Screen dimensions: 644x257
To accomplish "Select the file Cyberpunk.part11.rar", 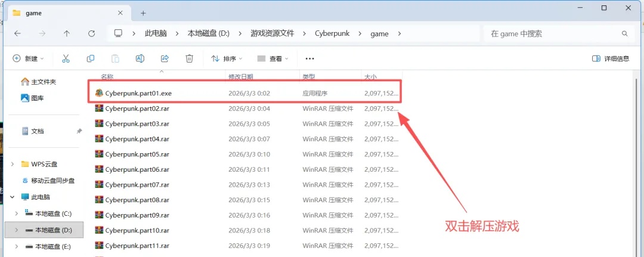I will click(x=137, y=246).
